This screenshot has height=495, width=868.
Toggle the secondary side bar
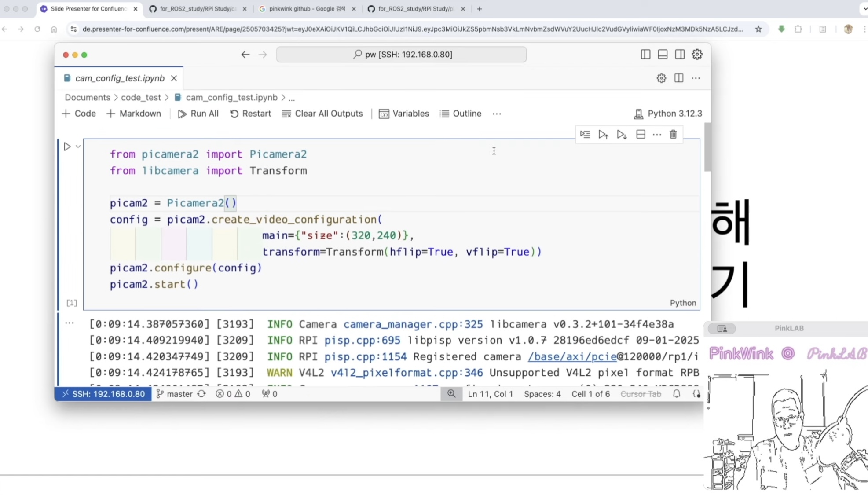(x=679, y=55)
